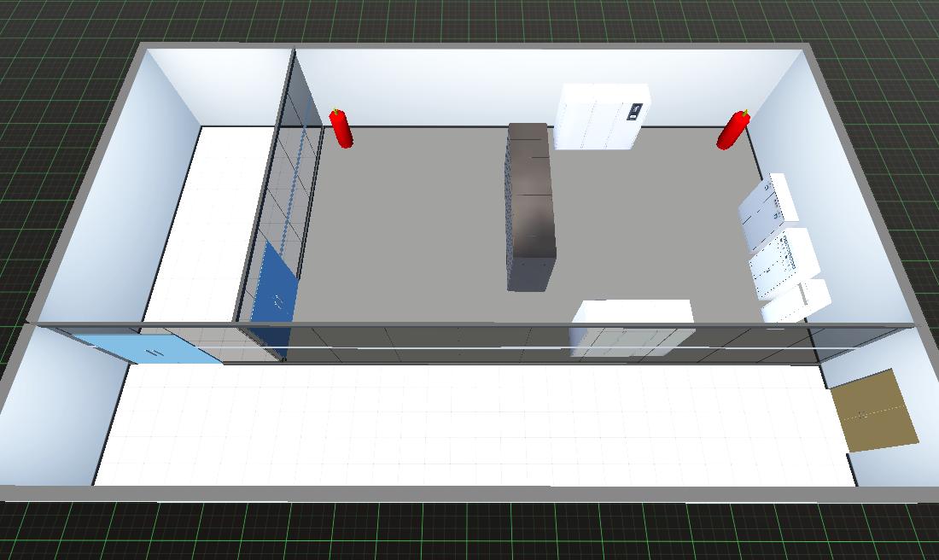Click the dark gray server rack row

530,209
